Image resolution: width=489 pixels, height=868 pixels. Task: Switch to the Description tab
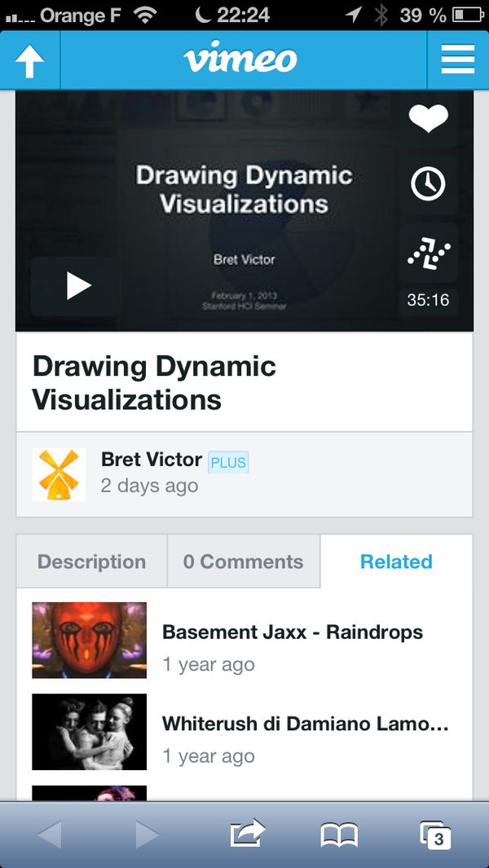point(91,562)
